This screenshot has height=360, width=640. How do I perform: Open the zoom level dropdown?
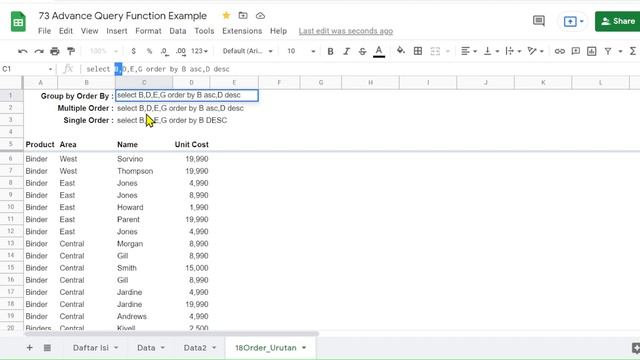(x=104, y=51)
